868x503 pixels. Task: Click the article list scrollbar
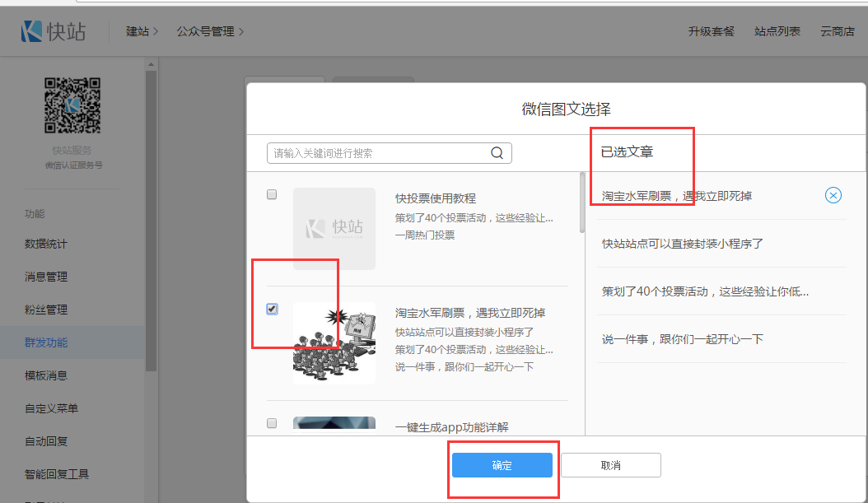click(x=583, y=203)
